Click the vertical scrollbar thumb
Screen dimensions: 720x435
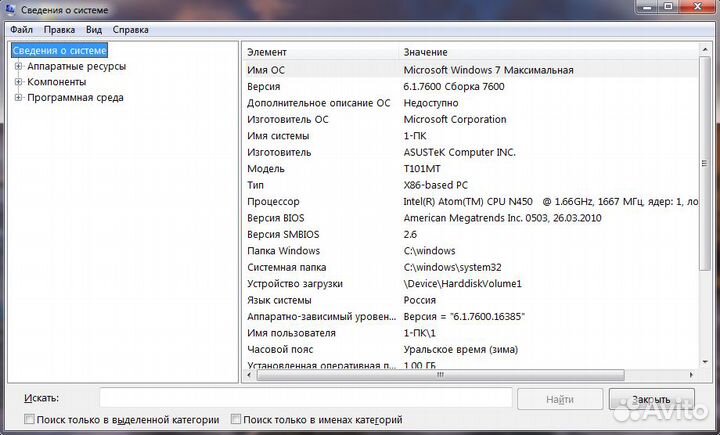pos(705,163)
